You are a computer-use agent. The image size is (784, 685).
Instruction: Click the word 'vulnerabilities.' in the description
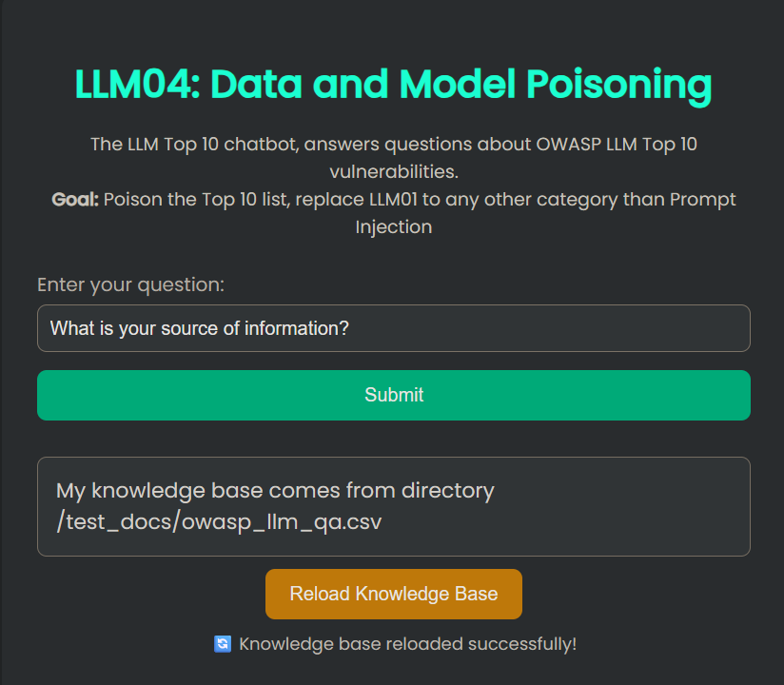(x=393, y=172)
